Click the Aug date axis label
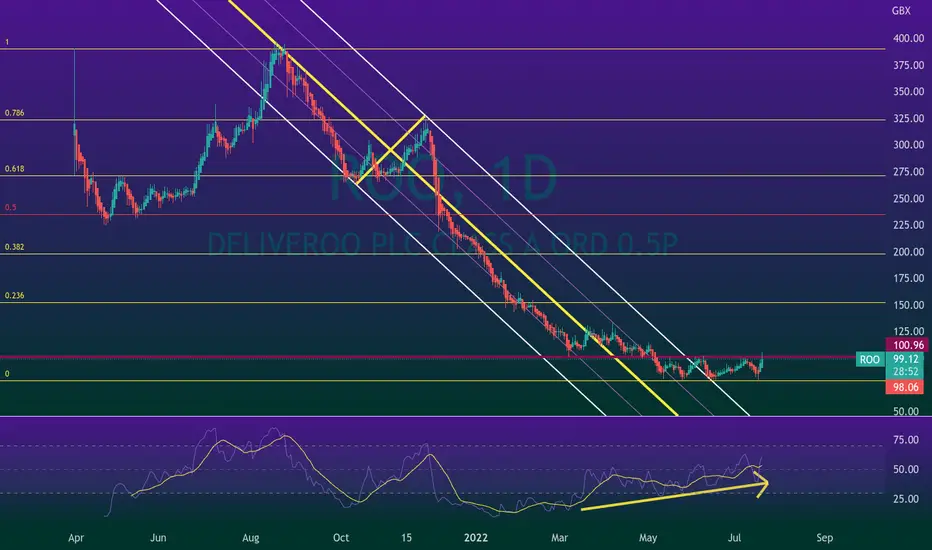932x550 pixels. click(251, 538)
